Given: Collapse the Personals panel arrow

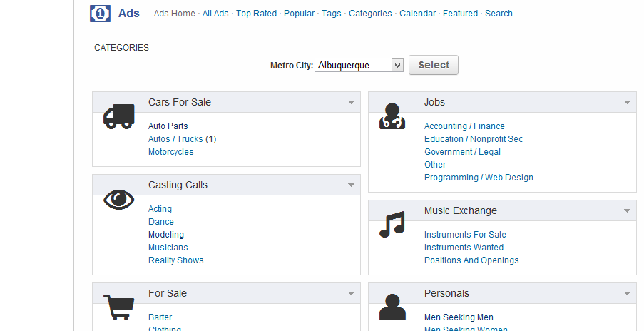Looking at the screenshot, I should pyautogui.click(x=627, y=294).
